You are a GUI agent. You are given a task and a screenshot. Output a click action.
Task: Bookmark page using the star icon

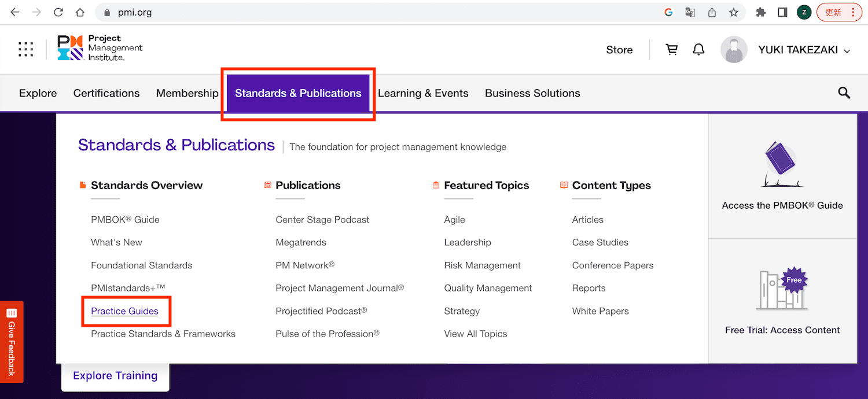734,12
